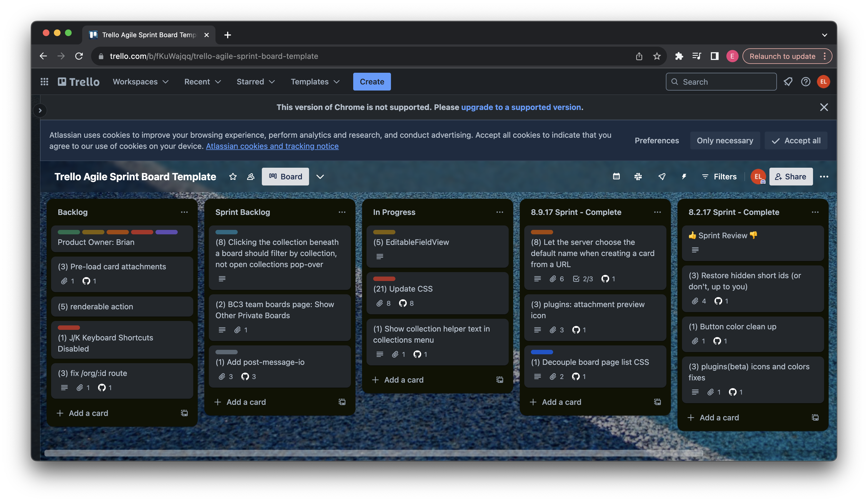Click the apps switcher grid icon
This screenshot has width=868, height=502.
(44, 82)
